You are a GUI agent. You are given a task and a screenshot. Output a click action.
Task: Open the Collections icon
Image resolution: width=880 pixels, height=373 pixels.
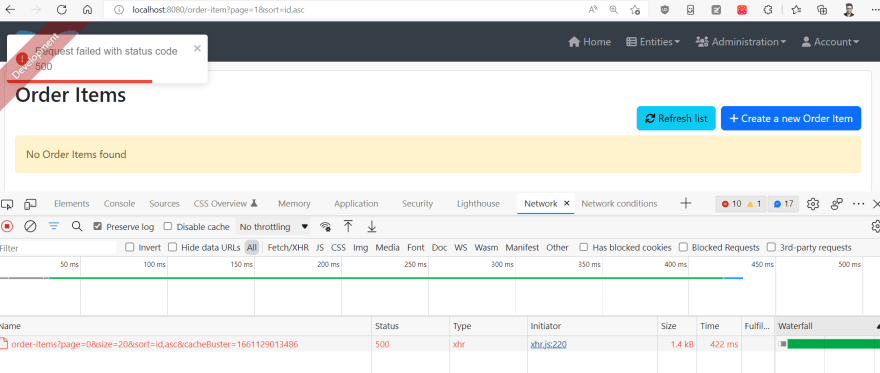tap(822, 10)
